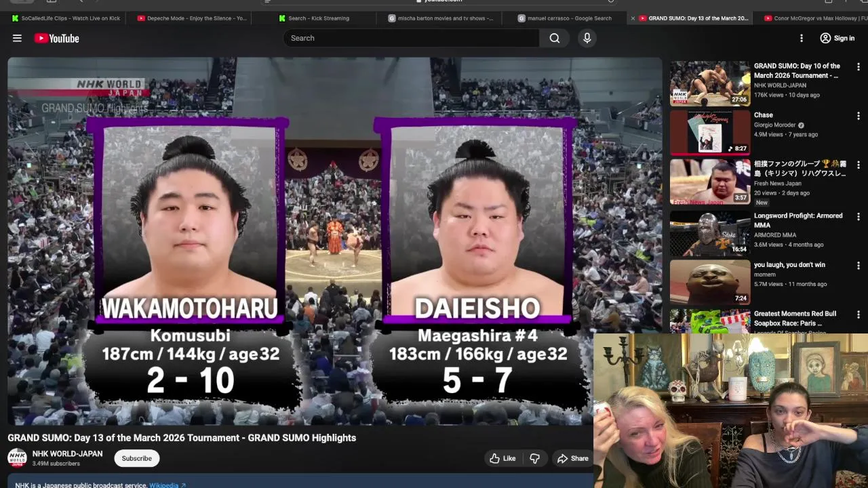
Task: Open more options for Red Bull Soapbox video
Action: 858,314
